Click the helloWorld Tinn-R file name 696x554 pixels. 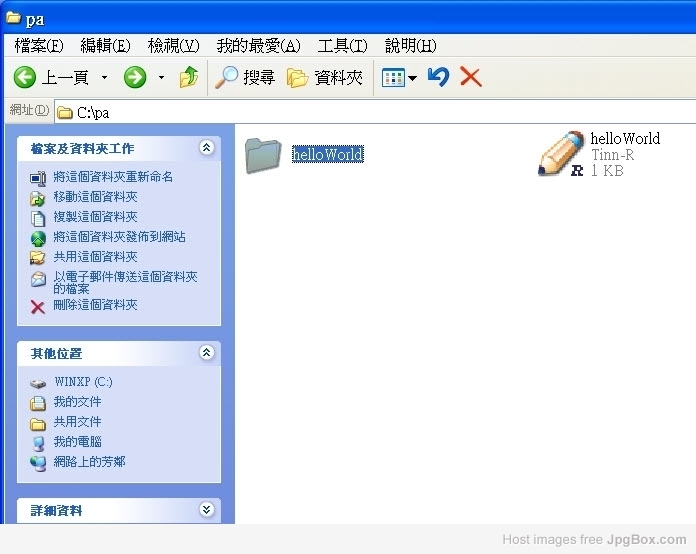click(x=625, y=138)
